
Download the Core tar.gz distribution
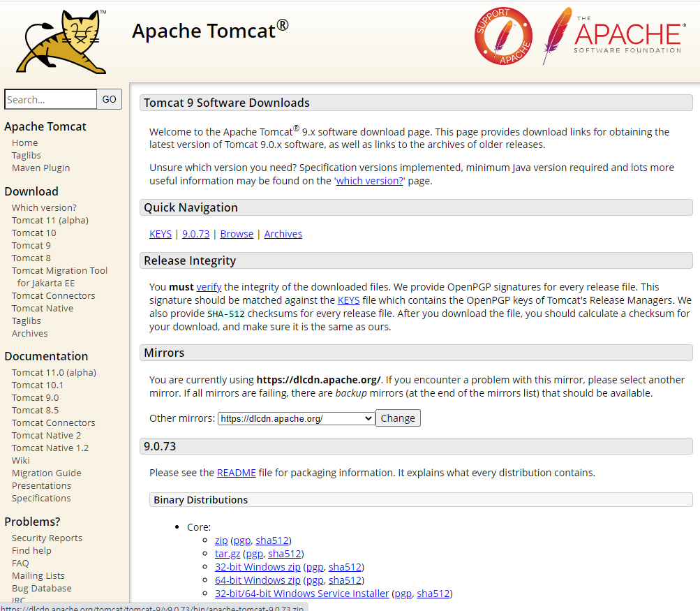[x=228, y=554]
